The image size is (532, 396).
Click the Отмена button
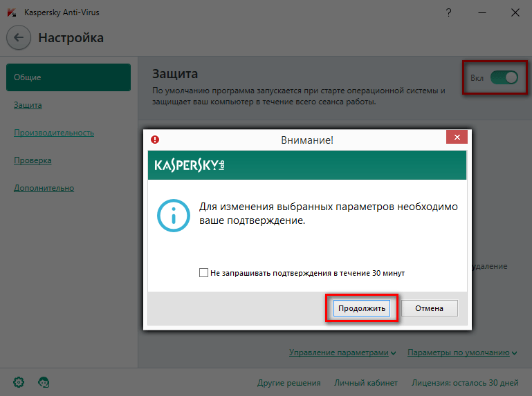point(429,308)
